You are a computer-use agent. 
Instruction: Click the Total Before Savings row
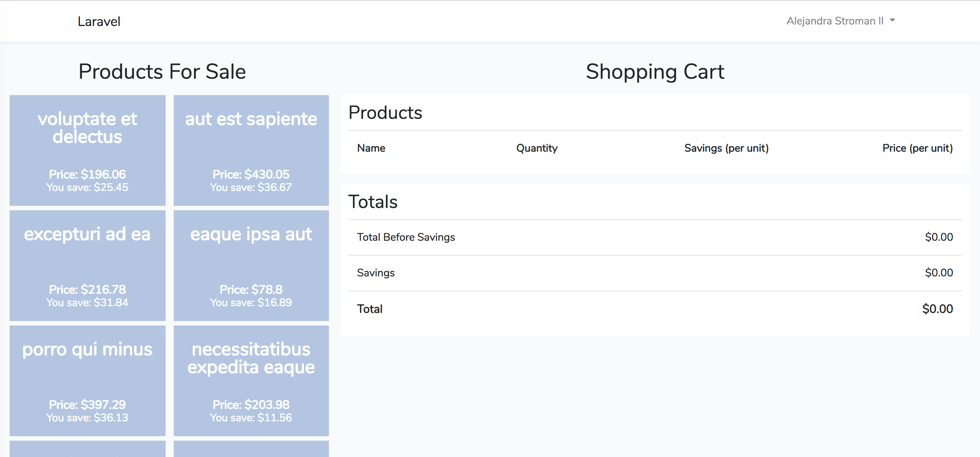coord(405,237)
